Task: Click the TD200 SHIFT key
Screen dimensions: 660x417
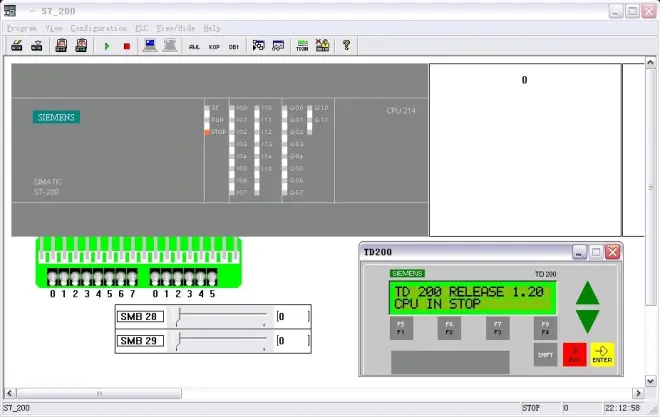Action: click(545, 355)
